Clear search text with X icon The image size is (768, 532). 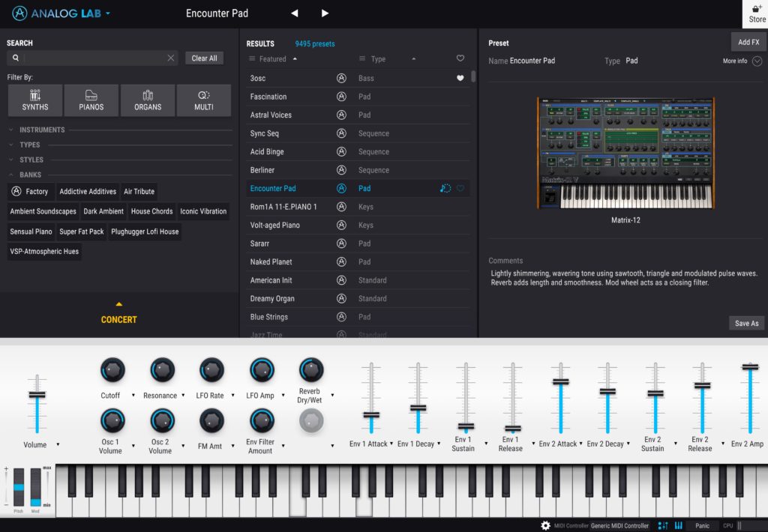coord(170,58)
